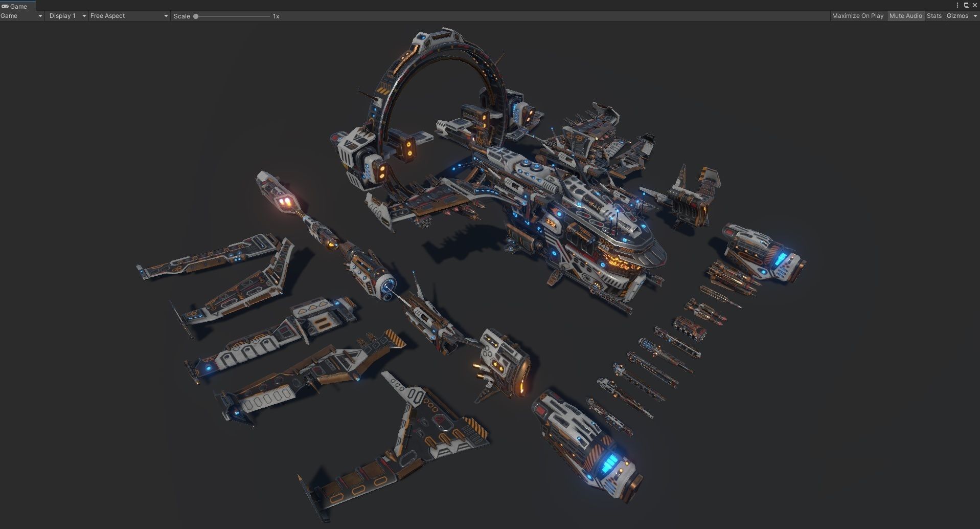Open the Gizmos dropdown arrow
The width and height of the screenshot is (980, 529).
(x=975, y=16)
